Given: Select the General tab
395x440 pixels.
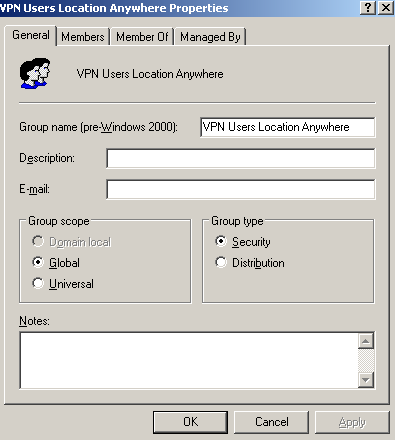Looking at the screenshot, I should (x=31, y=35).
